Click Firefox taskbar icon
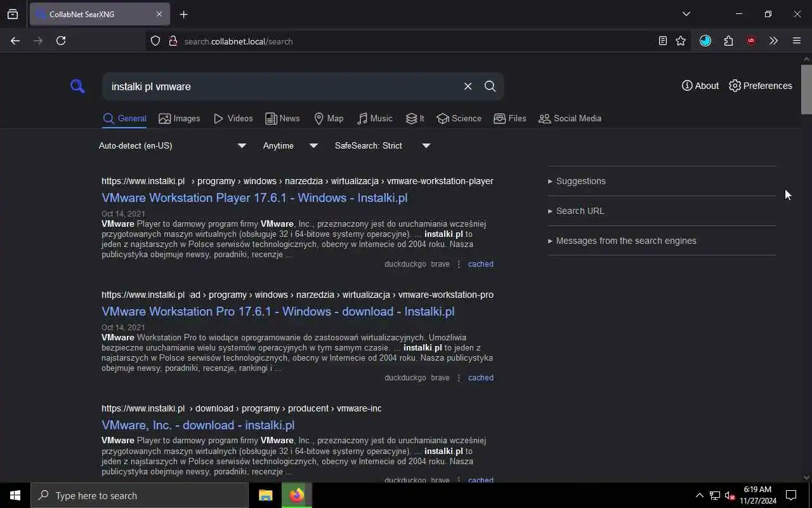Image resolution: width=812 pixels, height=508 pixels. [x=297, y=495]
